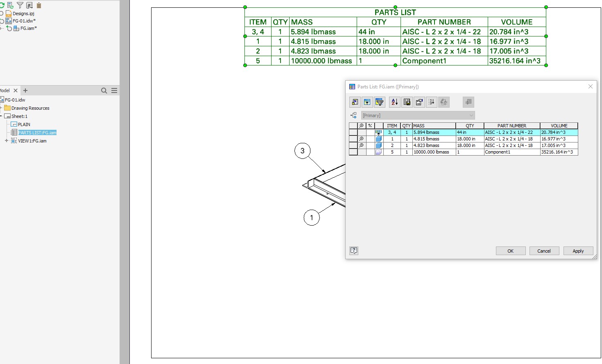Click the VOLUME column header in dialog
Viewport: 602px width, 364px height.
(559, 126)
